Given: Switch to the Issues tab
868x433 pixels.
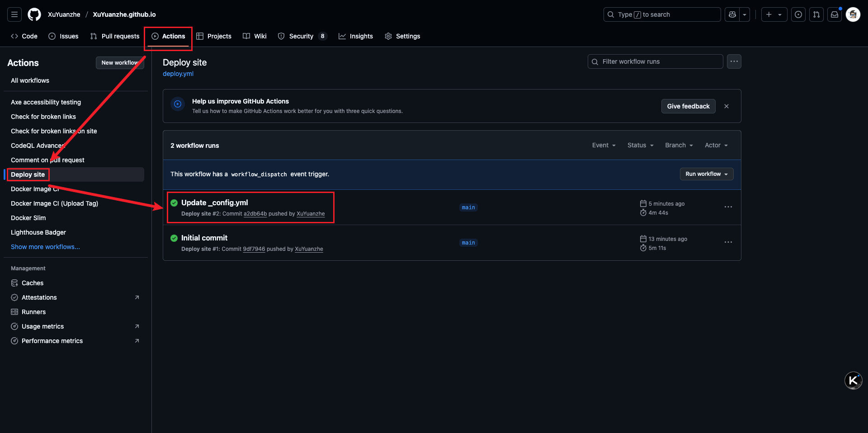Looking at the screenshot, I should coord(63,36).
